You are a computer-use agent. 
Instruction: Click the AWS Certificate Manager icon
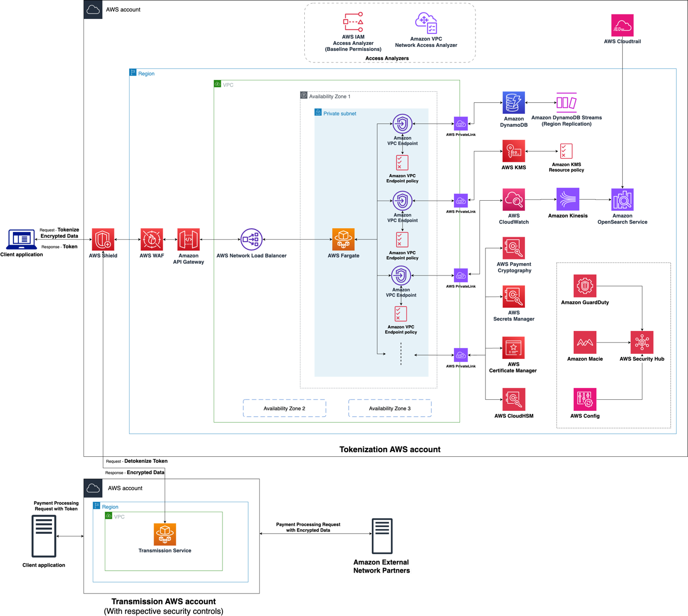pyautogui.click(x=513, y=348)
